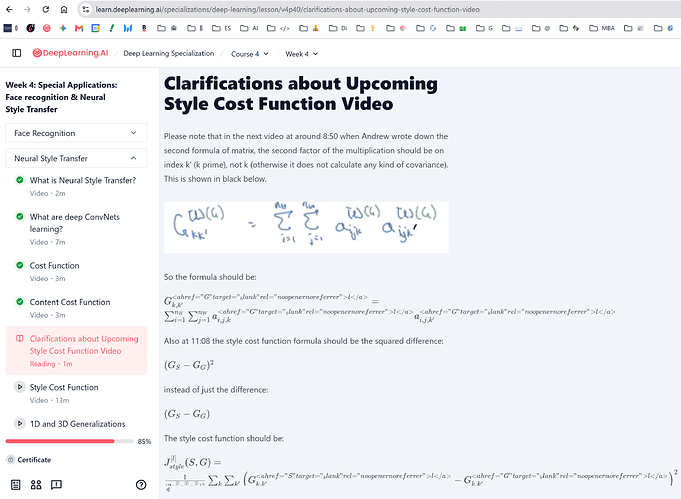Click the book icon of Clarifications reading

(x=20, y=338)
